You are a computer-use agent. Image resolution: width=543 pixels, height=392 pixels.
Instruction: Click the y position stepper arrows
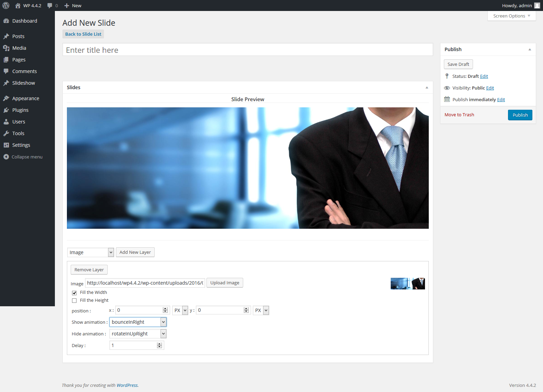tap(246, 310)
